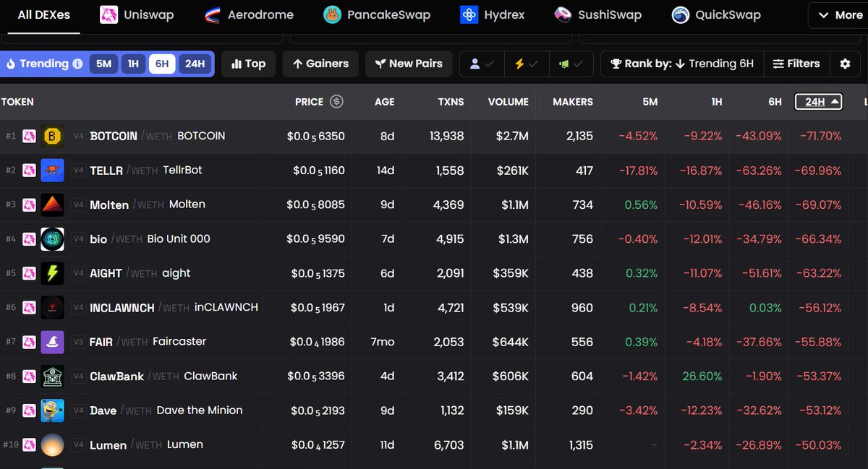Image resolution: width=868 pixels, height=469 pixels.
Task: Click the Uniswap DEX icon in ClawBank row
Action: pos(29,377)
